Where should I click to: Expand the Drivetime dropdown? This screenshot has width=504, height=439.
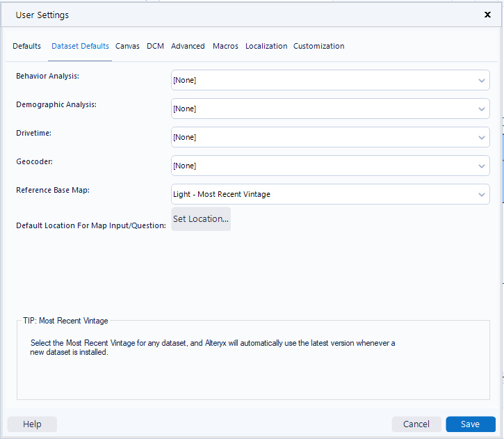pos(330,137)
